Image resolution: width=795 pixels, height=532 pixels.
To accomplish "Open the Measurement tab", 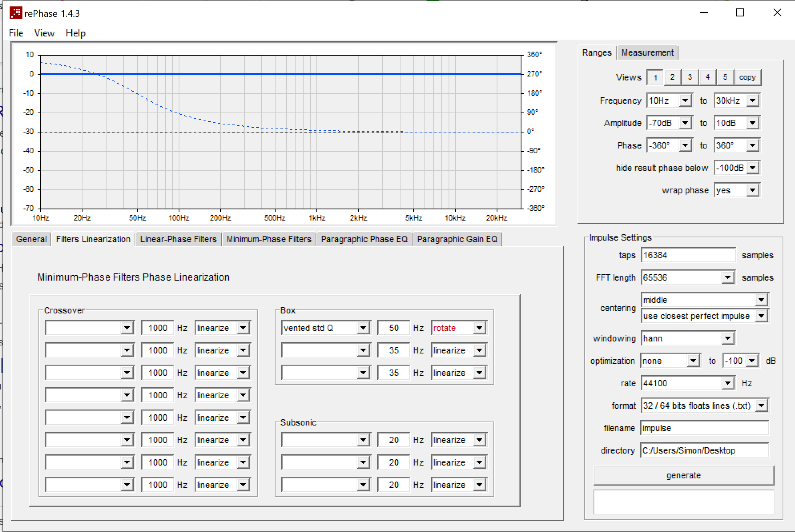I will click(x=647, y=53).
